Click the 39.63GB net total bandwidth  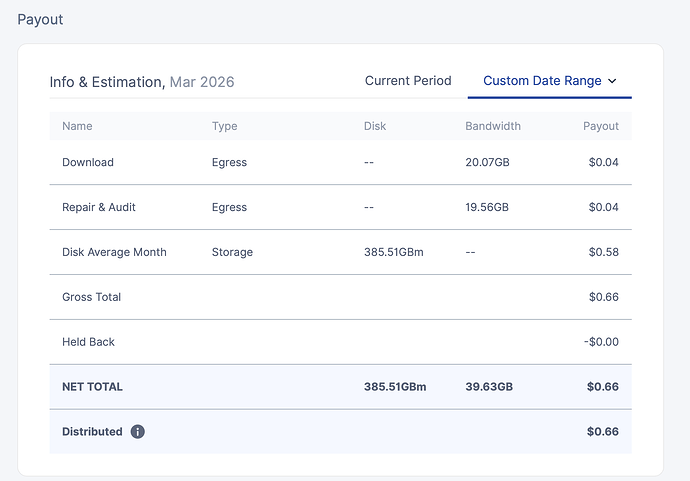point(489,387)
